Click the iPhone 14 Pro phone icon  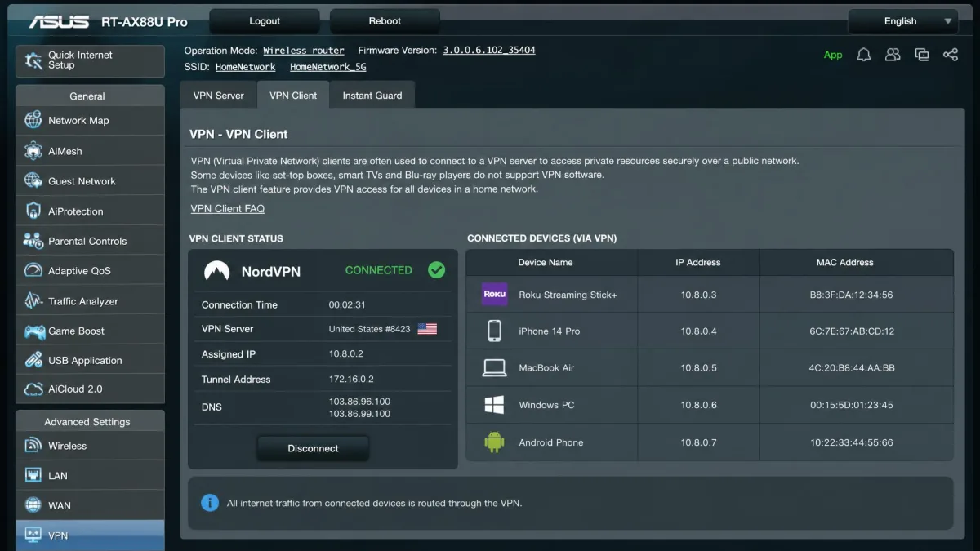(x=494, y=331)
